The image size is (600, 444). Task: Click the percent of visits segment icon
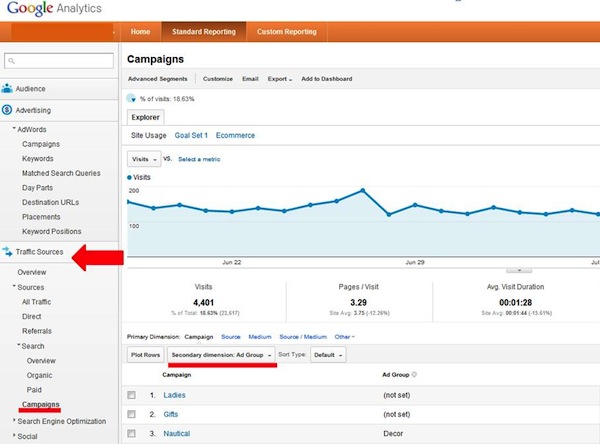pyautogui.click(x=131, y=98)
